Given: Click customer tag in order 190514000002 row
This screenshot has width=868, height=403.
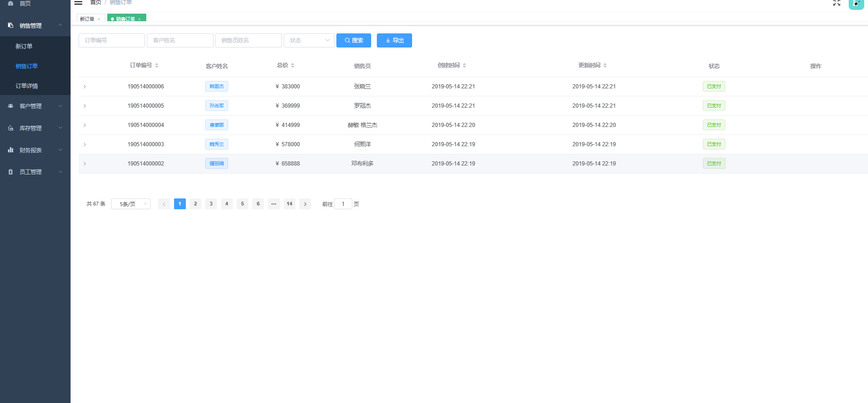Looking at the screenshot, I should [x=216, y=164].
